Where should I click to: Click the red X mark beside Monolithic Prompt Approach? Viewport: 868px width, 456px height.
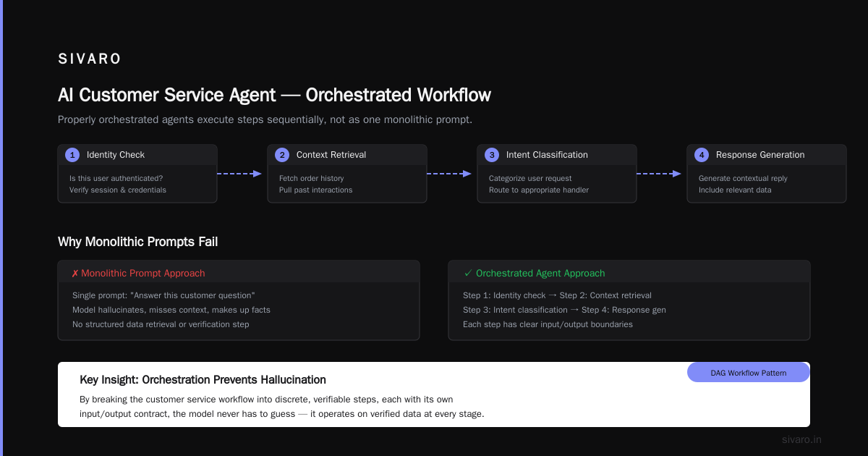(75, 274)
